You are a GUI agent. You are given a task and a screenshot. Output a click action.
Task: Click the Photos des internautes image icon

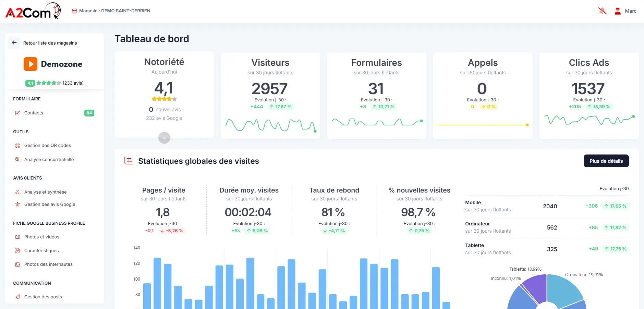click(x=17, y=264)
